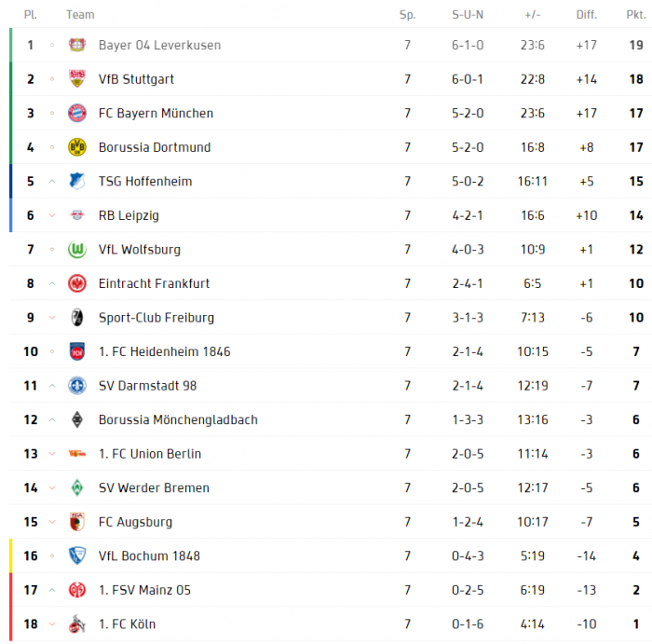652x644 pixels.
Task: Click the SV Werder Bremen diamond logo
Action: (77, 488)
